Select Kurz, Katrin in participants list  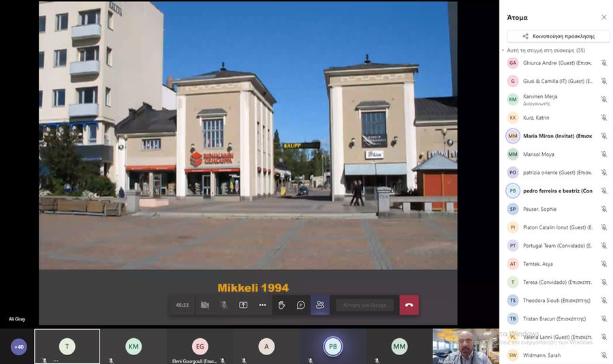click(536, 118)
